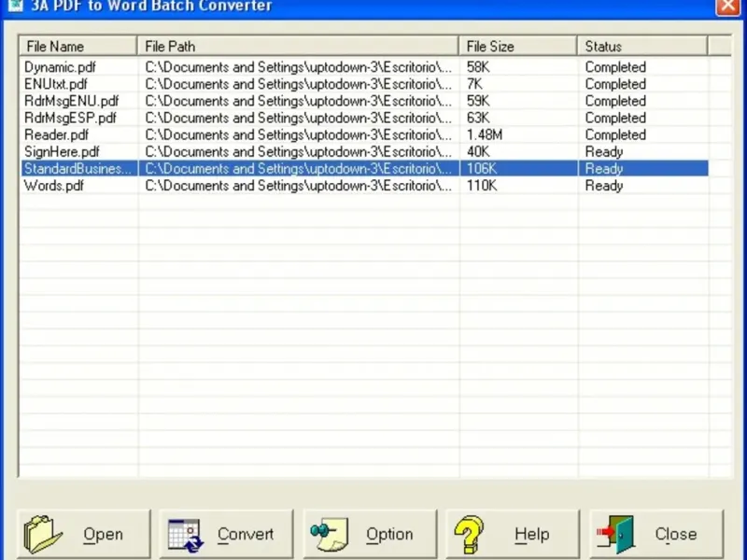The height and width of the screenshot is (560, 747).
Task: Click the pinned note Option icon
Action: pos(330,535)
